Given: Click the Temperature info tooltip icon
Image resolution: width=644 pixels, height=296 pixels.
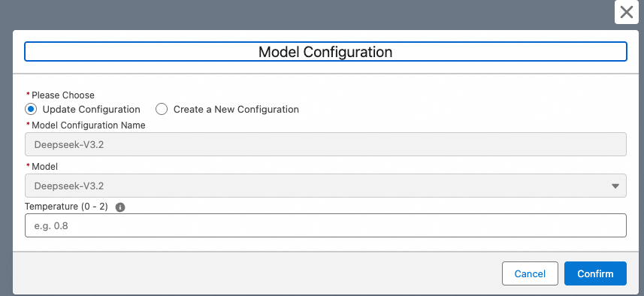Looking at the screenshot, I should click(120, 207).
